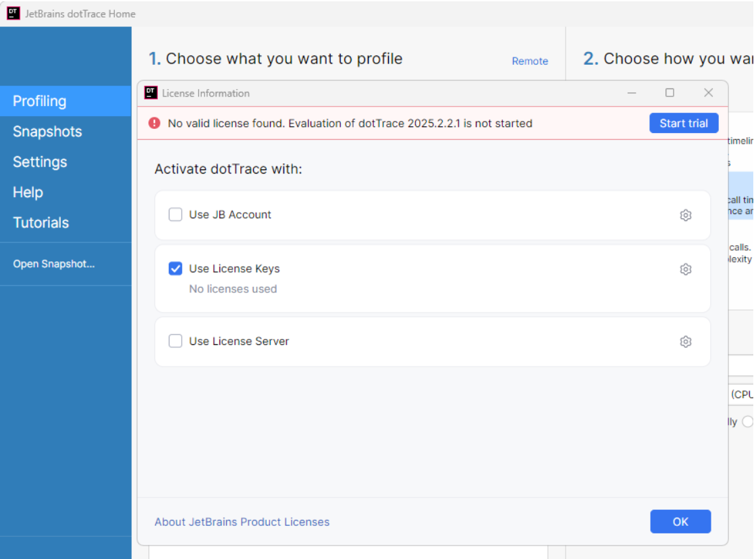This screenshot has width=756, height=559.
Task: Open the Settings sidebar item
Action: [40, 162]
